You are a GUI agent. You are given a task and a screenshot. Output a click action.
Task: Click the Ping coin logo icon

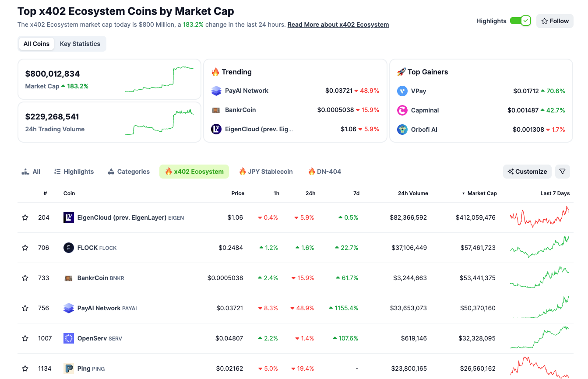pos(69,368)
